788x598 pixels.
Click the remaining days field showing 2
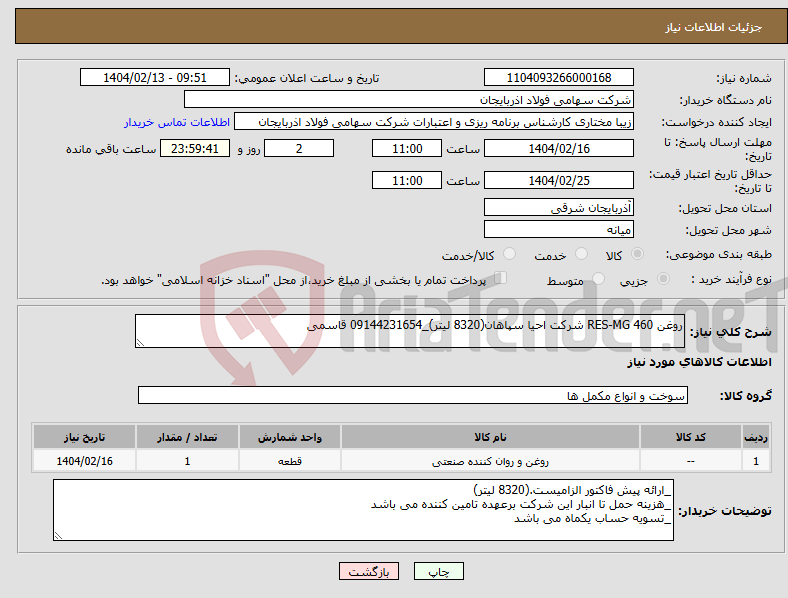[299, 148]
